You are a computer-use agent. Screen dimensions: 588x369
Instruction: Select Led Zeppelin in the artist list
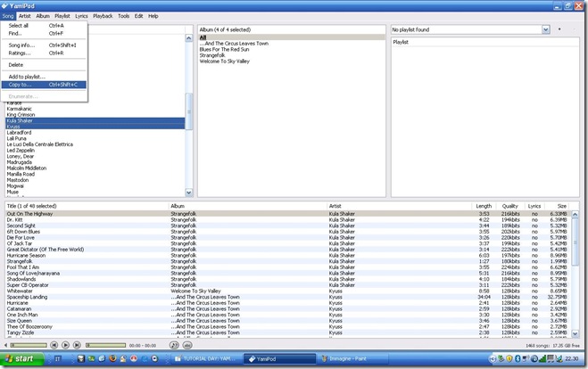(23, 152)
